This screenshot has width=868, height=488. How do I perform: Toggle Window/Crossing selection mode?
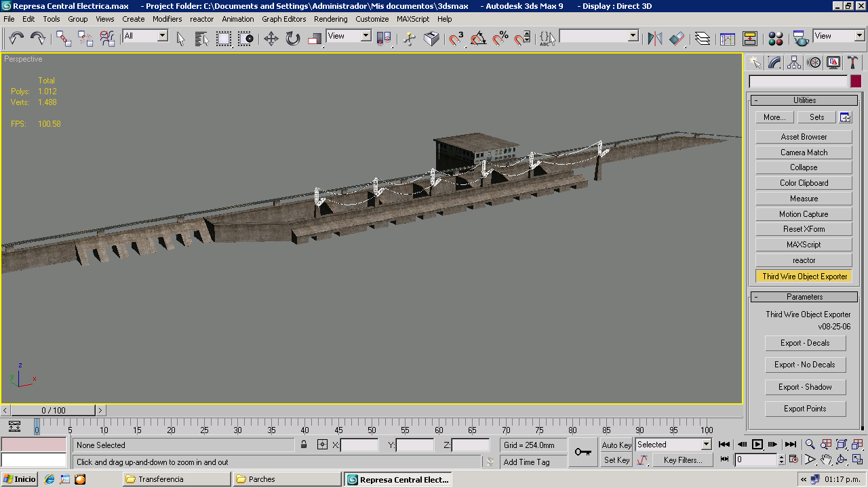(245, 39)
